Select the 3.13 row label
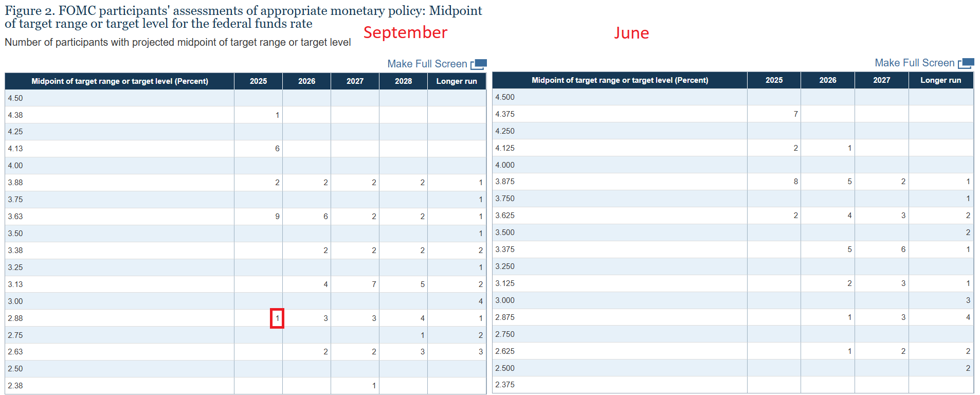Screen dimensions: 980x395 pyautogui.click(x=15, y=284)
